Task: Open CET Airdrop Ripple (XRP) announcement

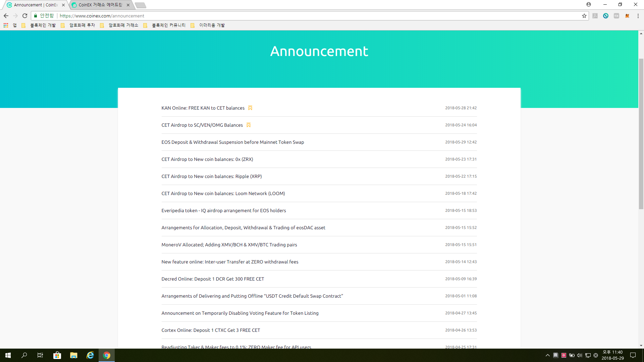Action: 212,176
